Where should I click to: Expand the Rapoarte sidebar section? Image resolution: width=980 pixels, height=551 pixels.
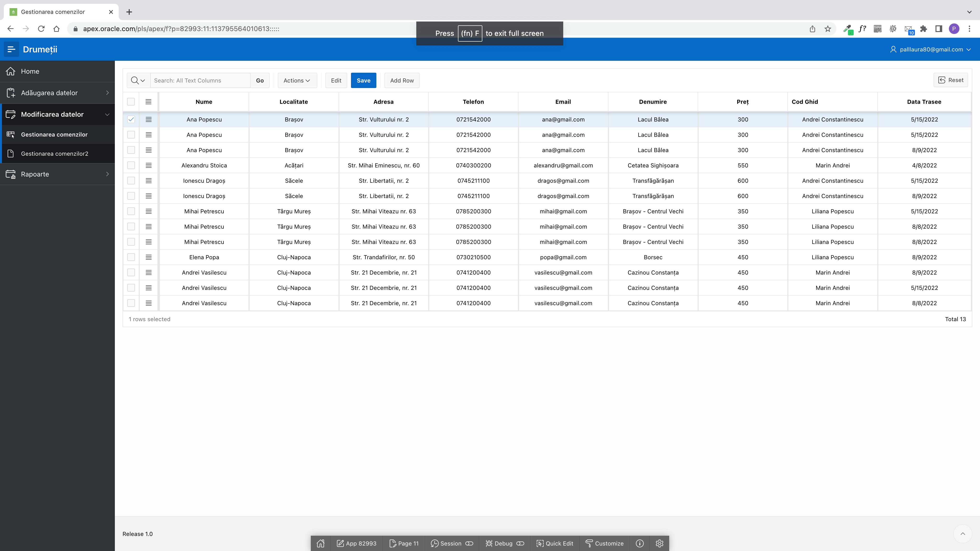pyautogui.click(x=57, y=174)
